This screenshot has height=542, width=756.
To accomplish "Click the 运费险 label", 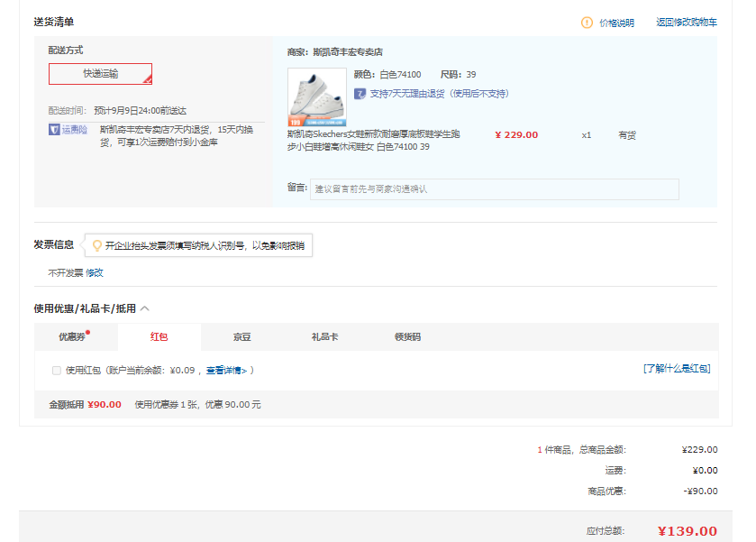I will click(75, 129).
